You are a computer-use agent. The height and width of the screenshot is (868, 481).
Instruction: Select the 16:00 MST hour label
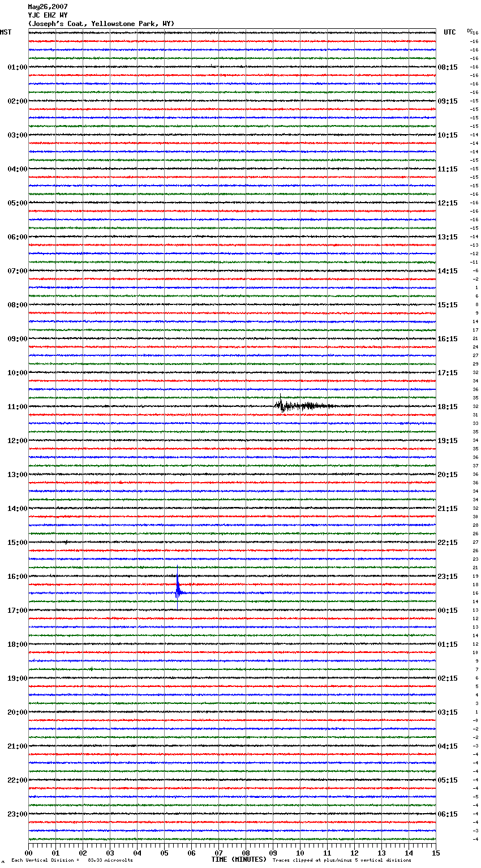17,577
